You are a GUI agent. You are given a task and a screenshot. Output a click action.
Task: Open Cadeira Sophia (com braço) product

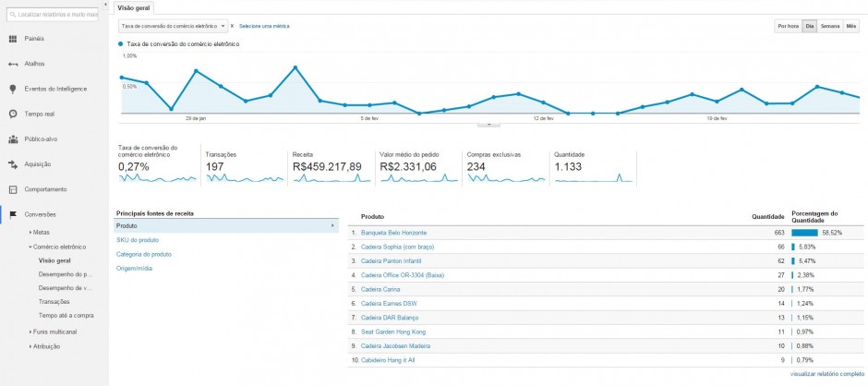click(397, 247)
